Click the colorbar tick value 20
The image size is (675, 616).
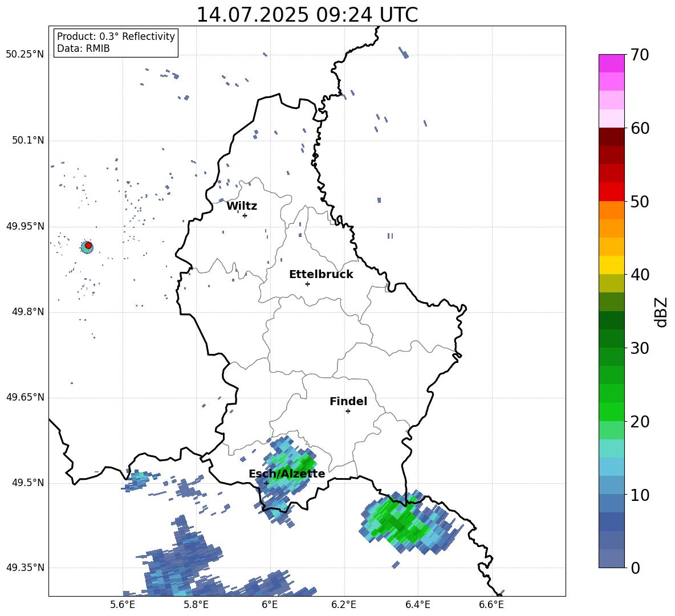tap(640, 422)
